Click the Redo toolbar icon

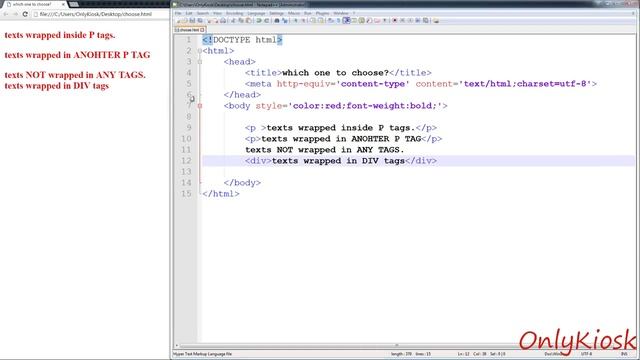pyautogui.click(x=267, y=20)
